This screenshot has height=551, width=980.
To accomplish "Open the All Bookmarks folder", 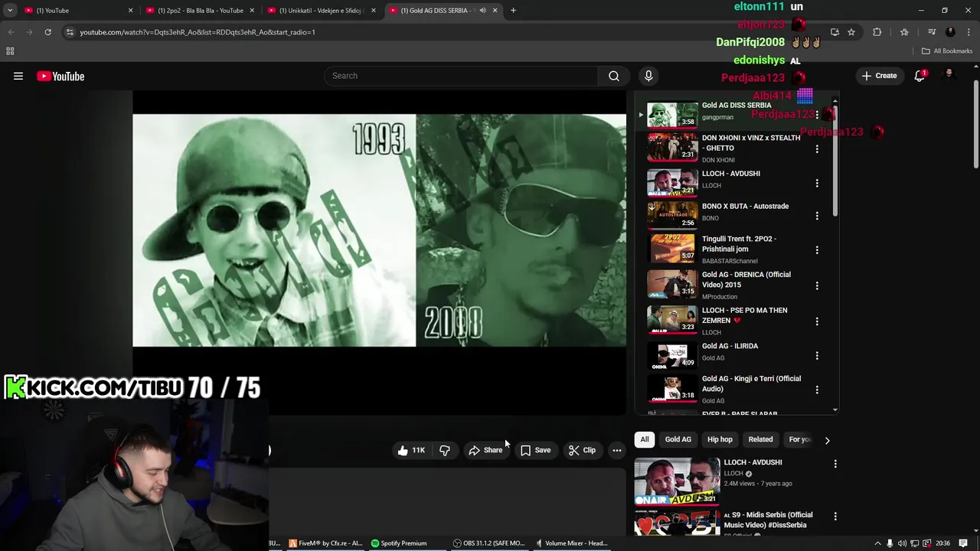I will 947,51.
